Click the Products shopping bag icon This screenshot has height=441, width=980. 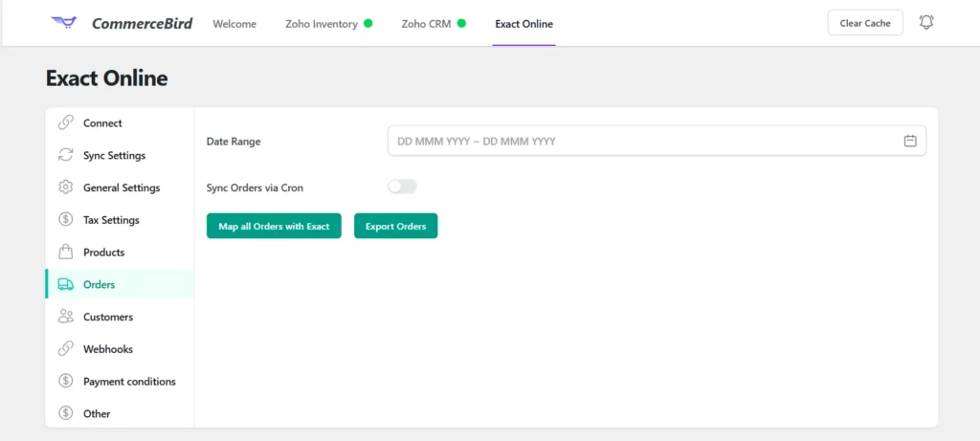66,253
